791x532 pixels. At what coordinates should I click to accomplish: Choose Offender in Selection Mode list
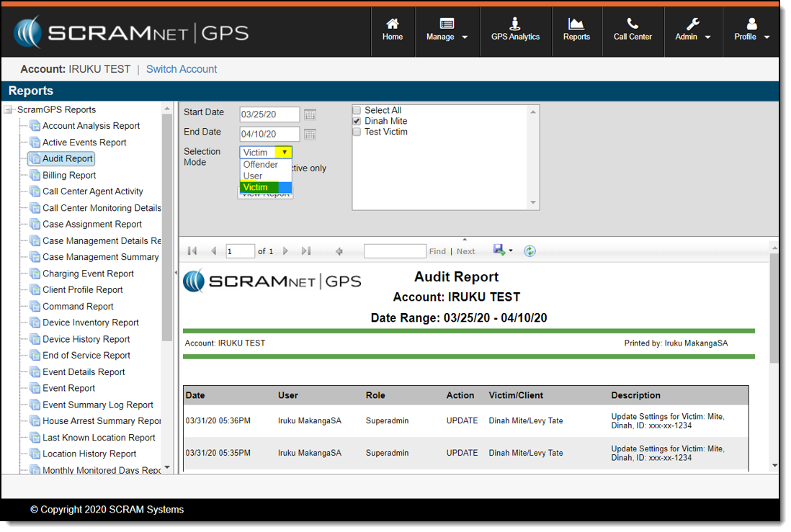(261, 165)
